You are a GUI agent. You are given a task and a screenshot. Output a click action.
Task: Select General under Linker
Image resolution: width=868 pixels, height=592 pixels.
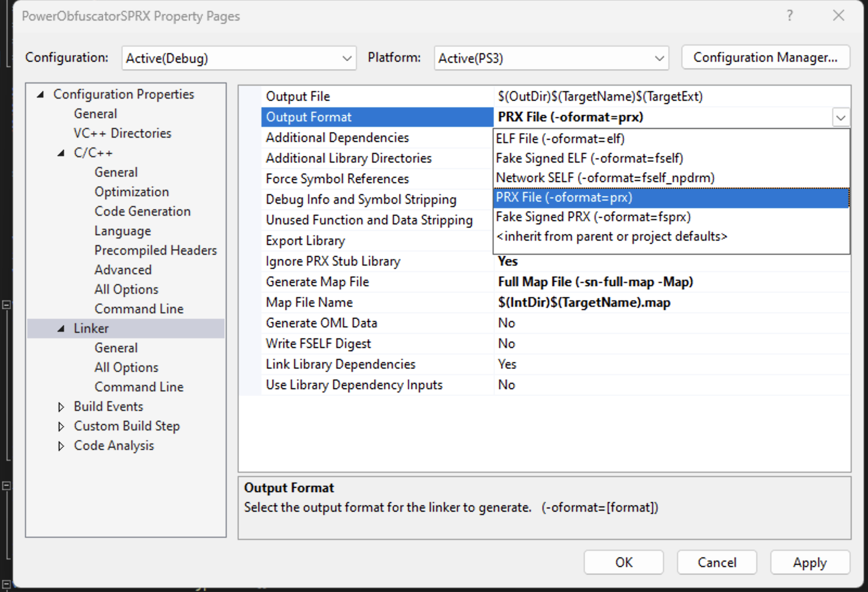coord(116,348)
